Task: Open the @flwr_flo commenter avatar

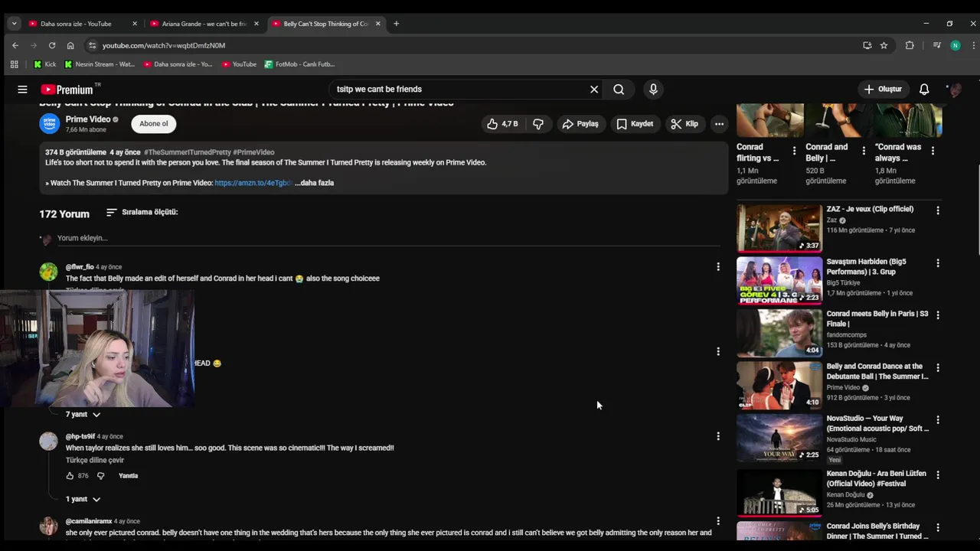Action: coord(48,272)
